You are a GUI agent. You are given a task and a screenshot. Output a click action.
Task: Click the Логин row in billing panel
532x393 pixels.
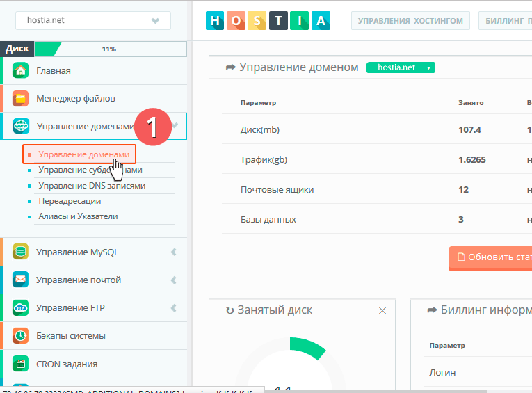[x=477, y=372]
